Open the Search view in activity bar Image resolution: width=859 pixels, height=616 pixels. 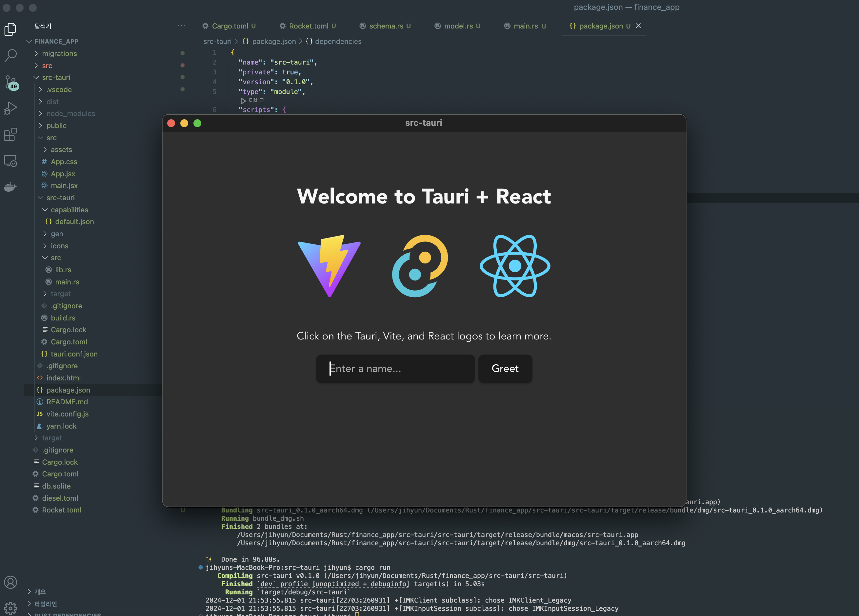pos(10,55)
